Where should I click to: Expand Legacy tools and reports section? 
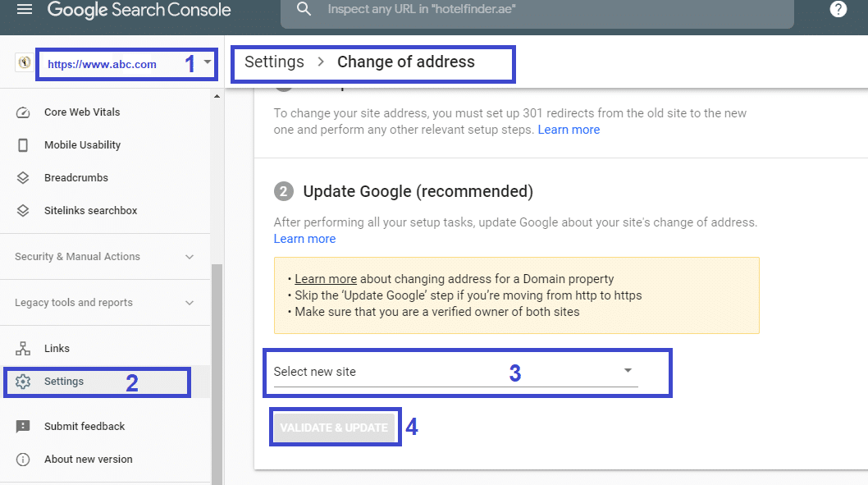click(x=105, y=303)
